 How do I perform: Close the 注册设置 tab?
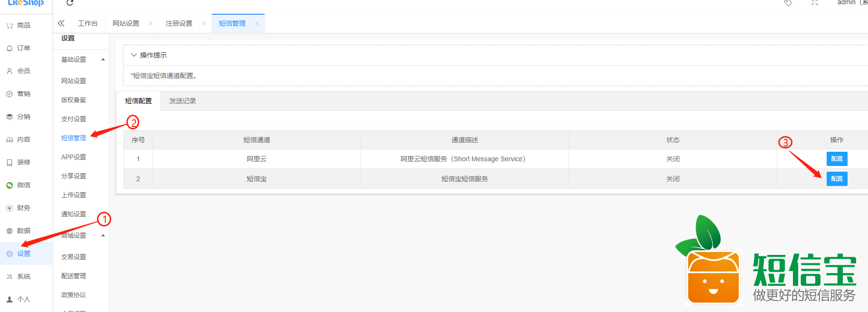[204, 23]
